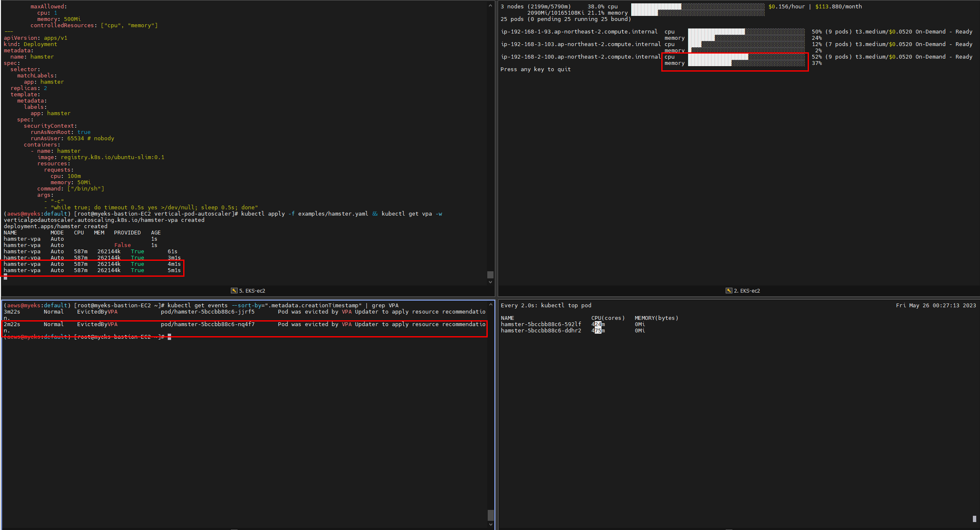Select pod name hamster-5bccbb88c6-ddhr2
980x530 pixels.
click(x=541, y=331)
